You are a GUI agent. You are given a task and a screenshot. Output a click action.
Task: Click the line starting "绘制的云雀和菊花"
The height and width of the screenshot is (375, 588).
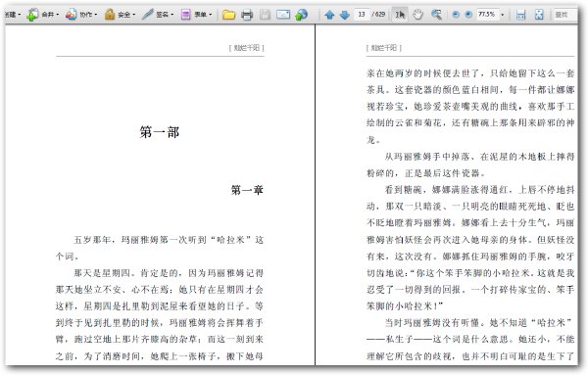tap(470, 122)
